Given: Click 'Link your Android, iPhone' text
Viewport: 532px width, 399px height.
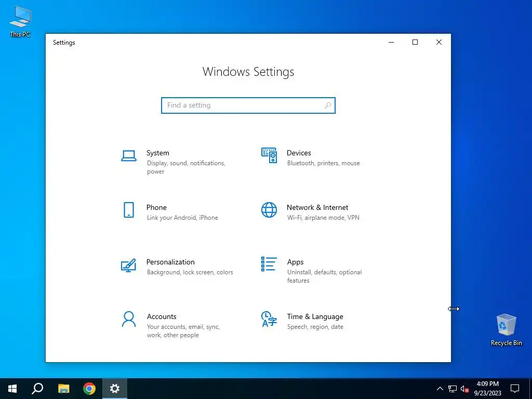Looking at the screenshot, I should click(182, 218).
